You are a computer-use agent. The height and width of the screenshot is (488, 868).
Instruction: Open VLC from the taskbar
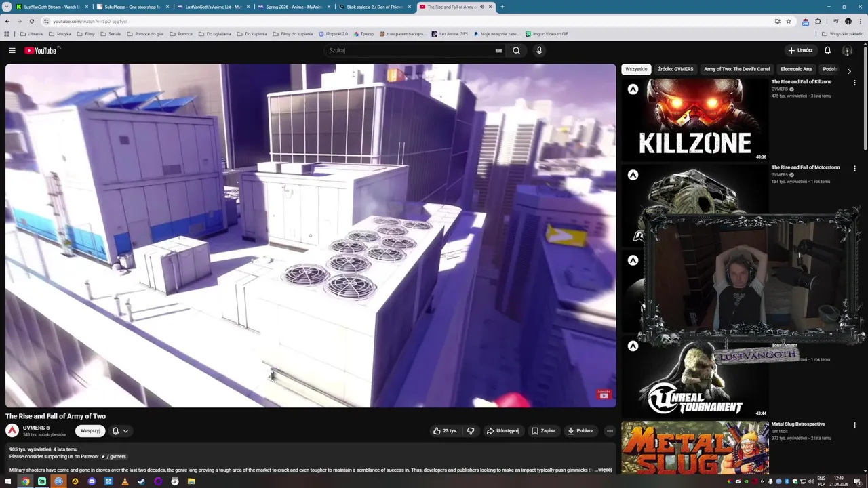coord(125,481)
